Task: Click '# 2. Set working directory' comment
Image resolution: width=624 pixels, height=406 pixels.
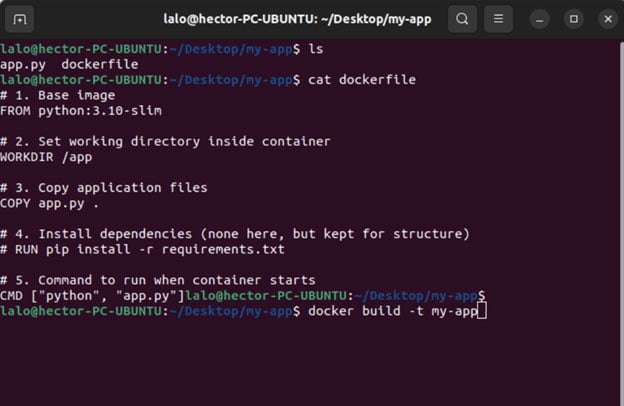Action: pos(166,142)
